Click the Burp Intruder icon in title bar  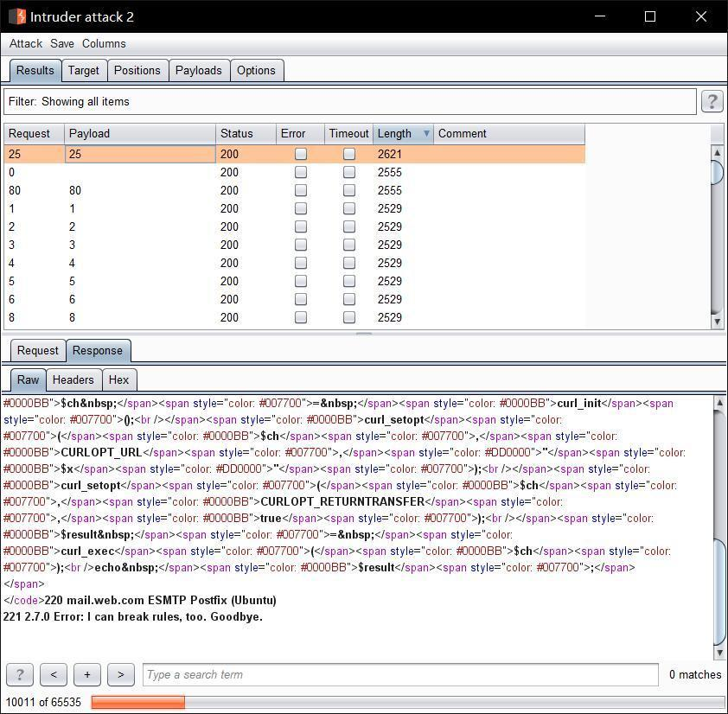18,16
